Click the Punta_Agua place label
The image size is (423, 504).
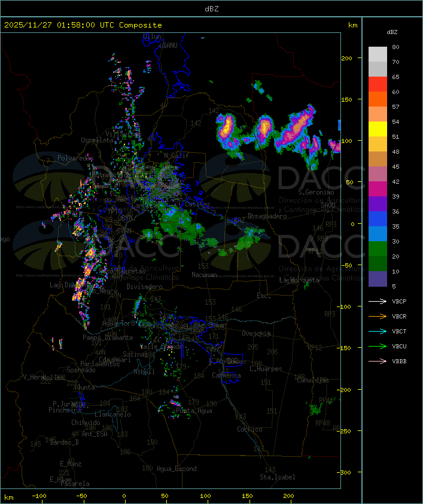(x=194, y=411)
